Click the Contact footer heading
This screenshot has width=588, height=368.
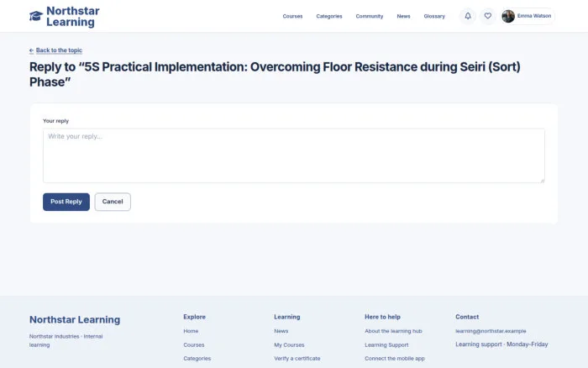[x=467, y=317]
